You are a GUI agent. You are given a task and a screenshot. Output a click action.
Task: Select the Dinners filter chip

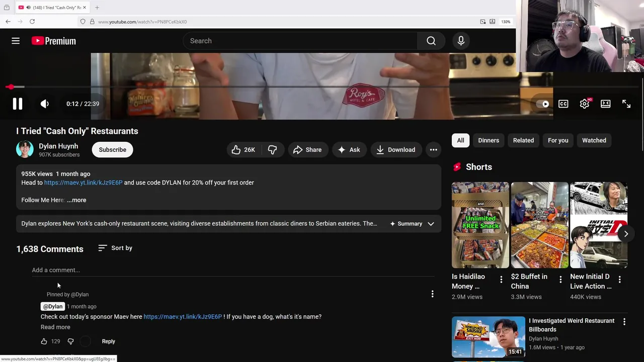click(489, 140)
